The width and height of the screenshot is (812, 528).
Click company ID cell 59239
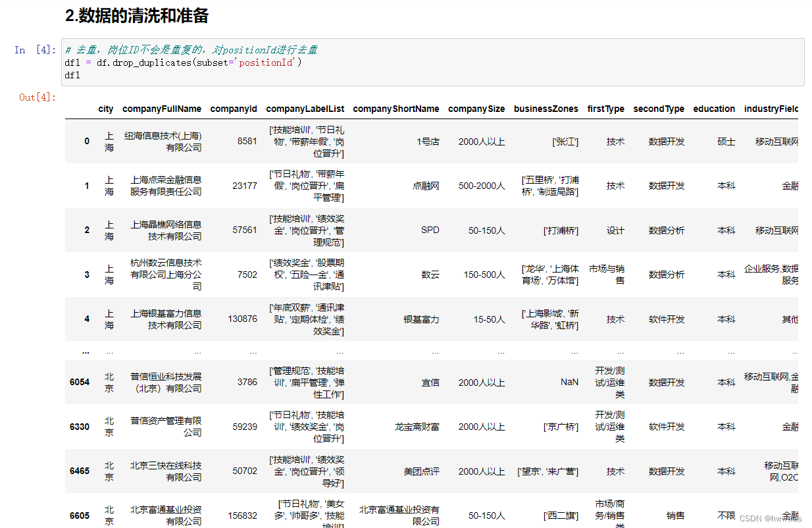coord(245,427)
